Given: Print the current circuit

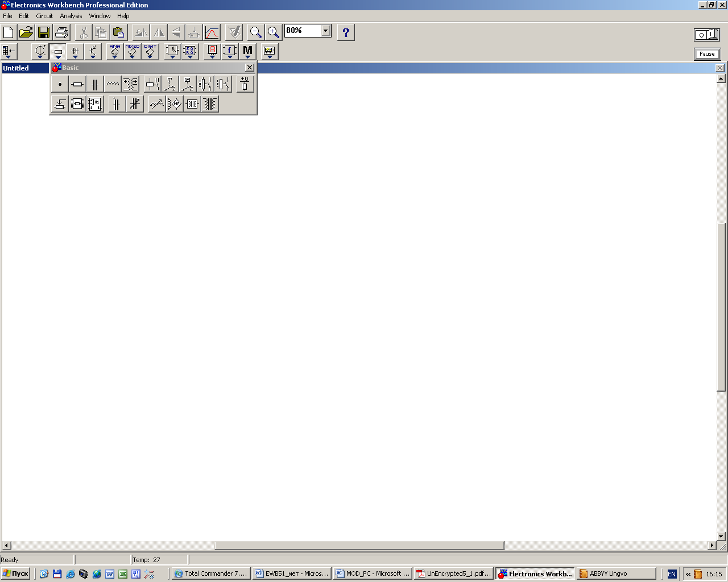Looking at the screenshot, I should (61, 32).
